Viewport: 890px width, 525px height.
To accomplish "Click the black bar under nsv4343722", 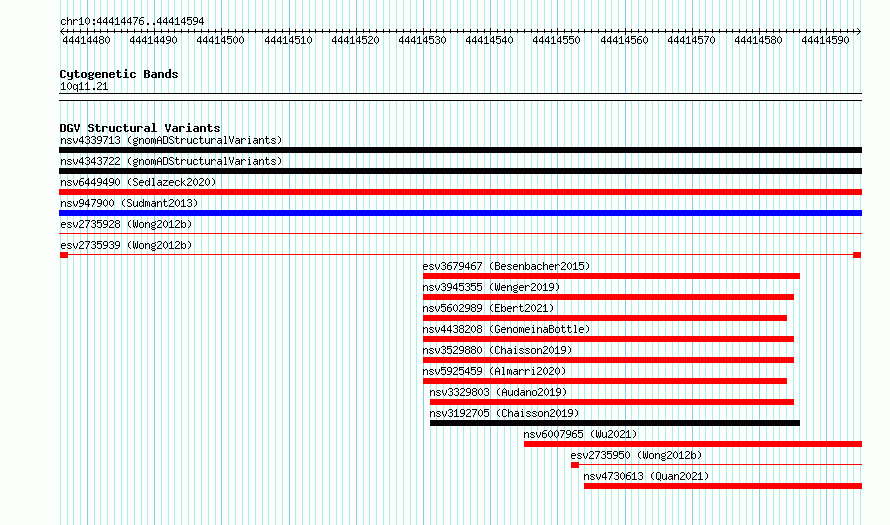I will point(460,171).
